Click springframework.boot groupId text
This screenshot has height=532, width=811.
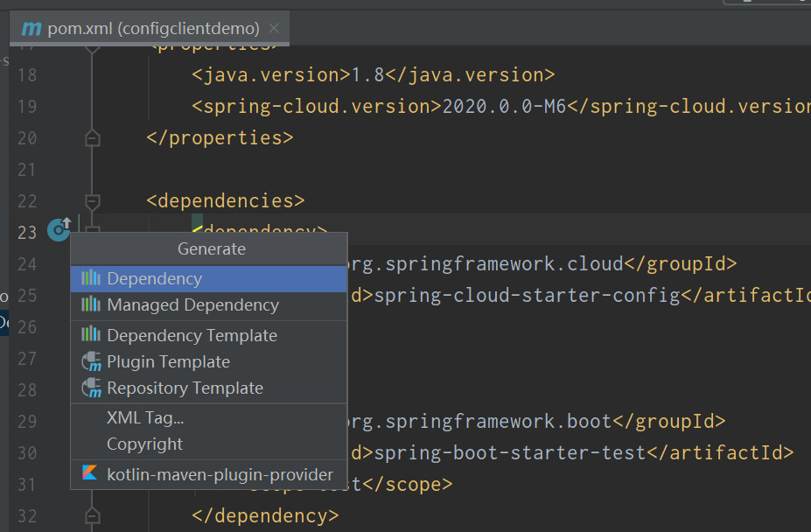(499, 421)
